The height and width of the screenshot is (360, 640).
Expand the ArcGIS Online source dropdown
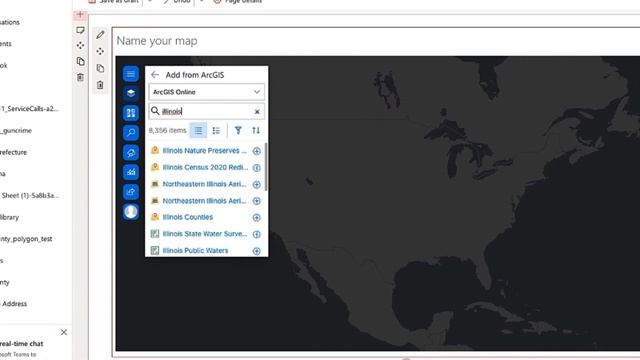click(x=207, y=92)
